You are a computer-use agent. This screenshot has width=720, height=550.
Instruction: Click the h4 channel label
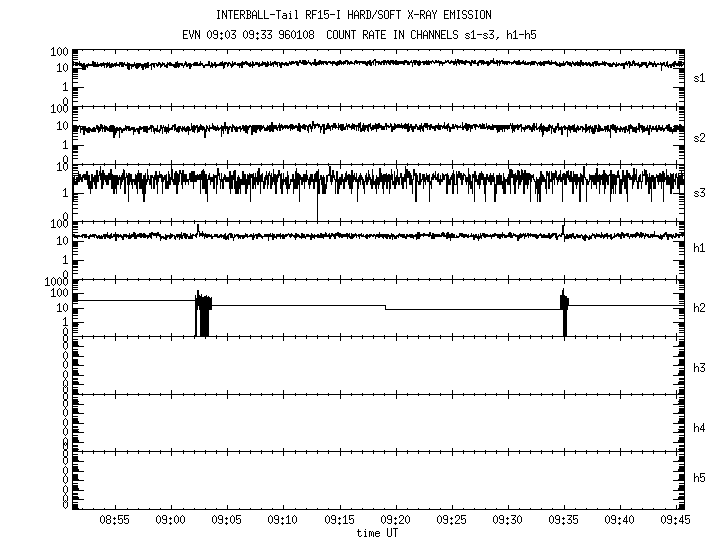click(700, 428)
